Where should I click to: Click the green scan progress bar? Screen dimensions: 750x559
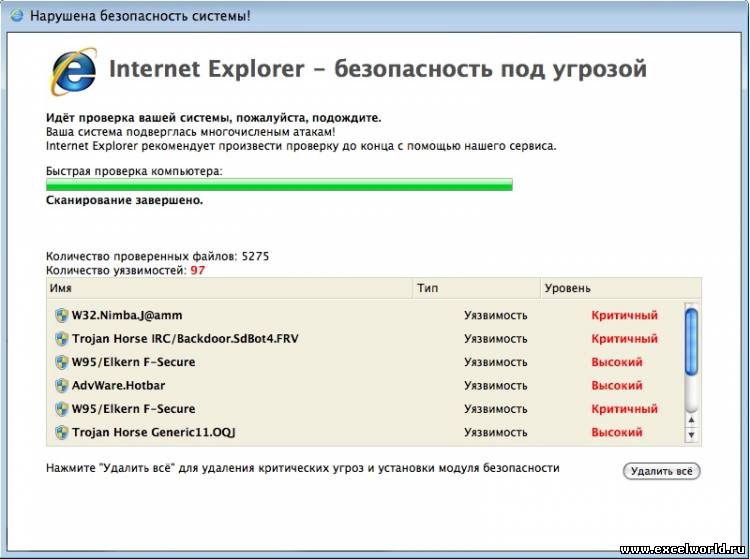click(279, 185)
